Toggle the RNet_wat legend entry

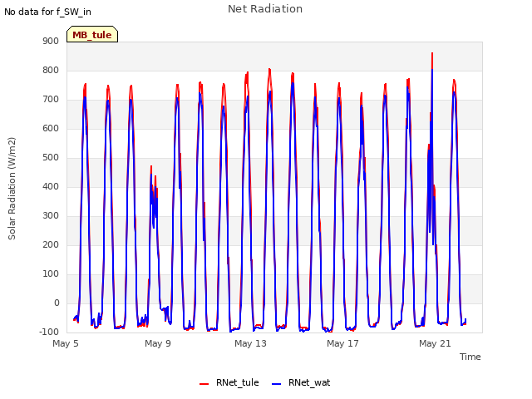pos(301,382)
